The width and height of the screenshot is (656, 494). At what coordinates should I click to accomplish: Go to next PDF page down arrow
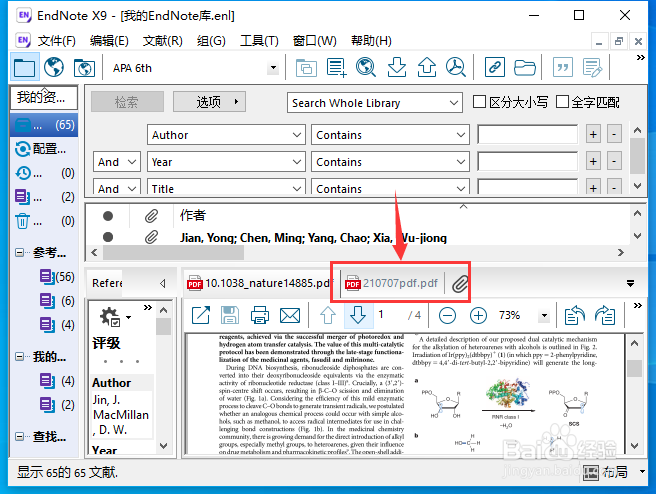[358, 315]
